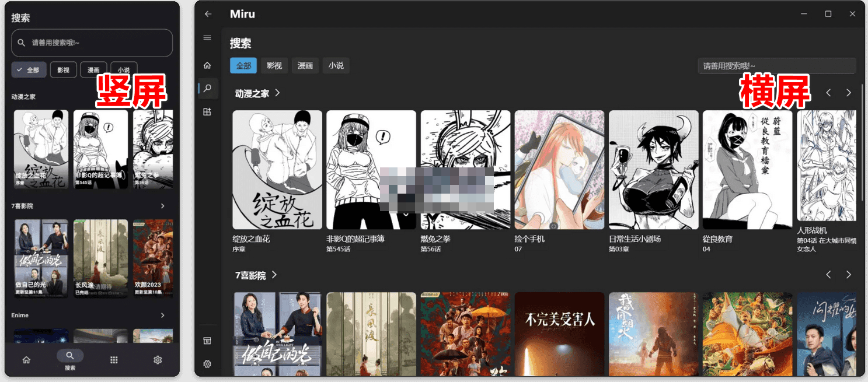
Task: Tap Home icon in mobile bottom bar
Action: click(x=26, y=360)
